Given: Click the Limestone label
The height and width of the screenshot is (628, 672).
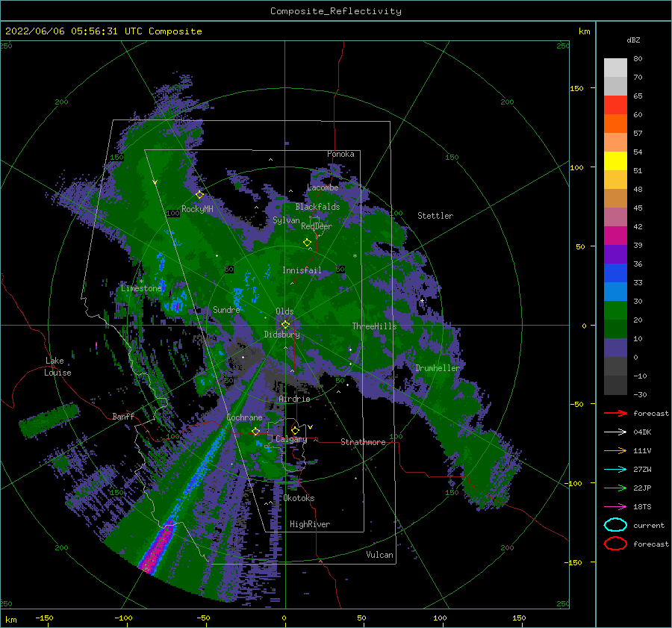Looking at the screenshot, I should click(x=141, y=288).
